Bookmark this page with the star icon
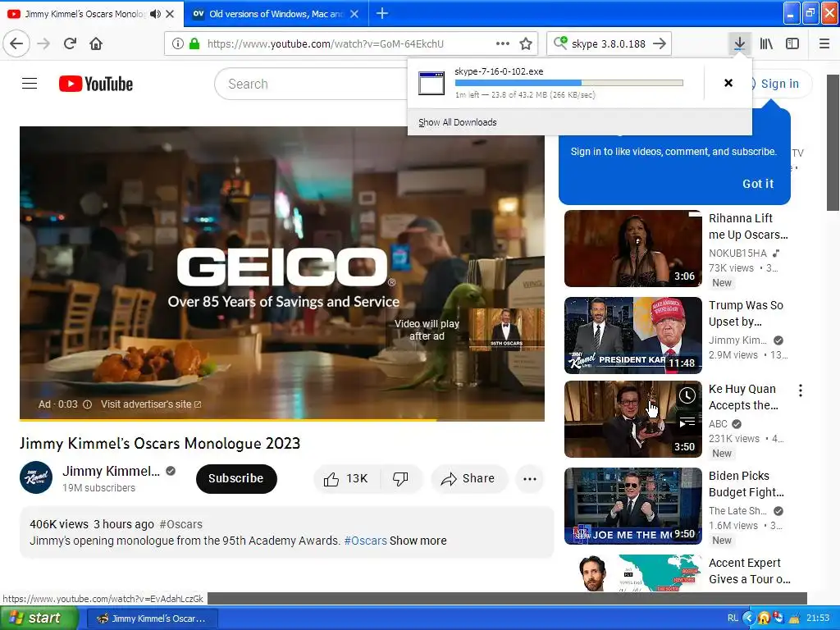 [x=526, y=43]
